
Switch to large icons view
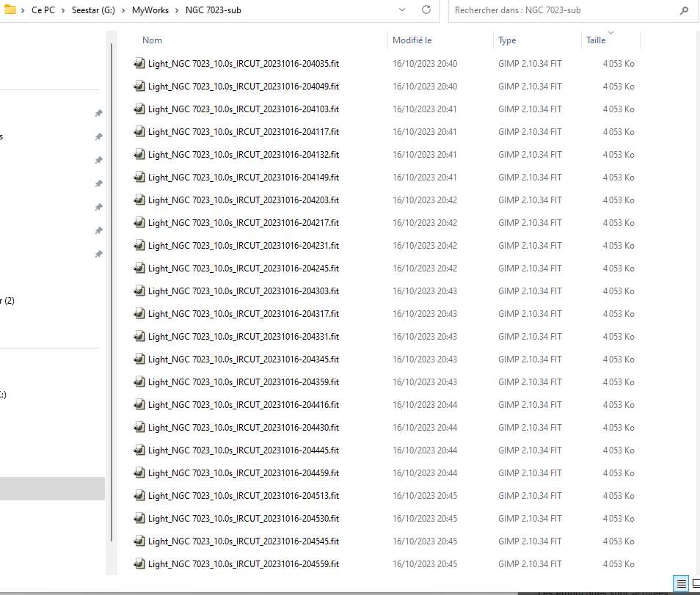(x=694, y=584)
